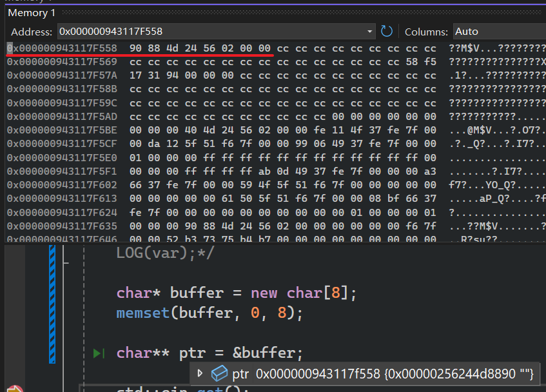Open the Address dropdown arrow
546x392 pixels.
[369, 31]
